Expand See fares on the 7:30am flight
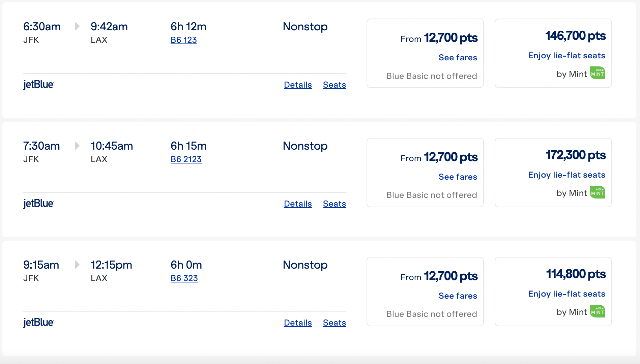The height and width of the screenshot is (364, 640). pyautogui.click(x=458, y=177)
